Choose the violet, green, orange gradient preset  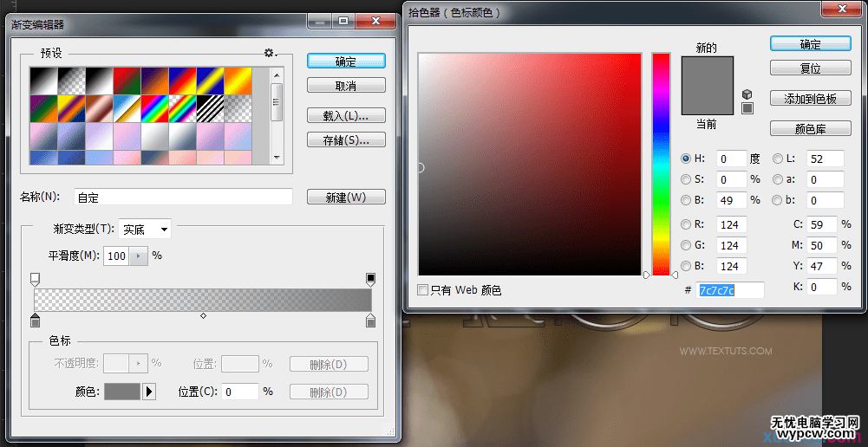(x=43, y=108)
